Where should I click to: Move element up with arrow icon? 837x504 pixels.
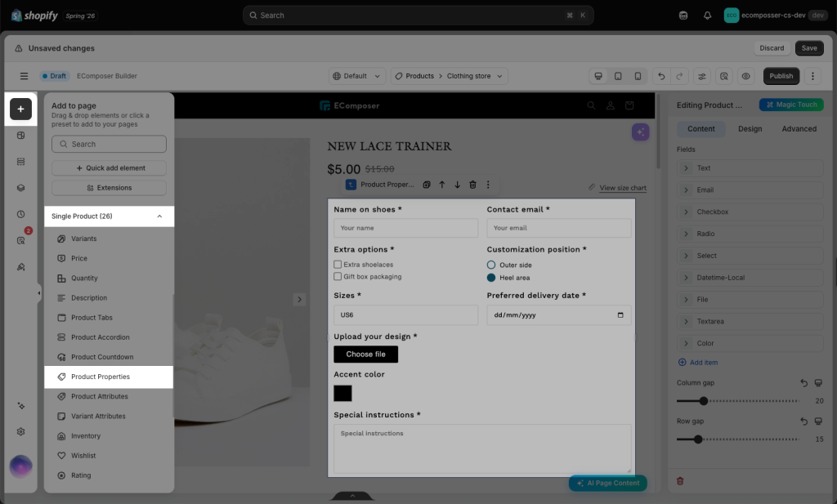coord(442,185)
